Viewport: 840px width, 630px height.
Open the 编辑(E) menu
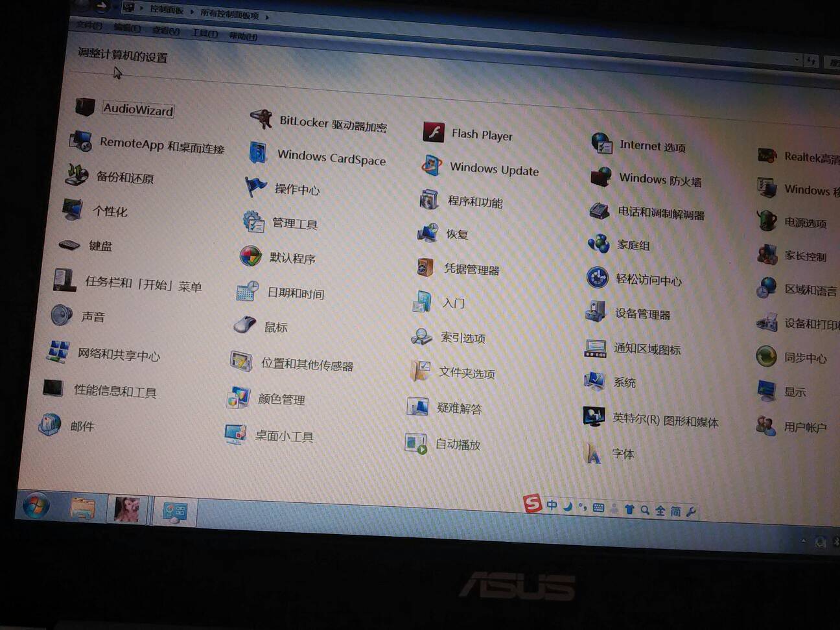pos(127,28)
